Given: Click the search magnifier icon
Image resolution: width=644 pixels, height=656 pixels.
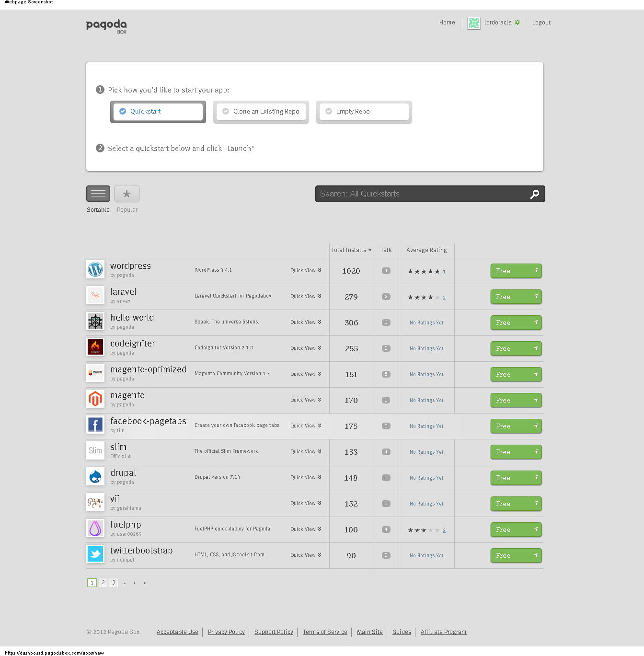Looking at the screenshot, I should click(x=535, y=194).
